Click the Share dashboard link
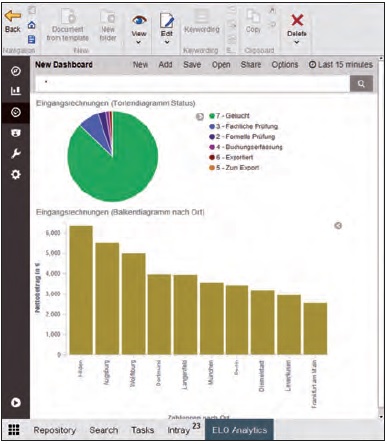 coord(251,65)
